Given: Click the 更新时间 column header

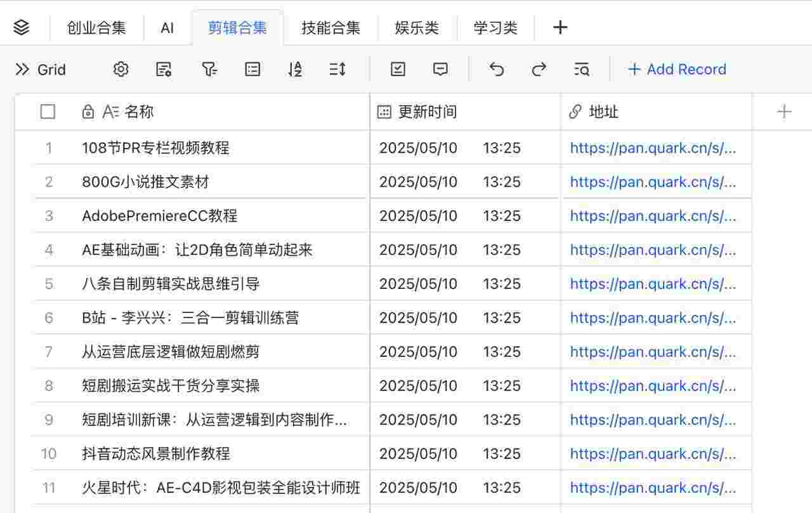Looking at the screenshot, I should (x=465, y=112).
